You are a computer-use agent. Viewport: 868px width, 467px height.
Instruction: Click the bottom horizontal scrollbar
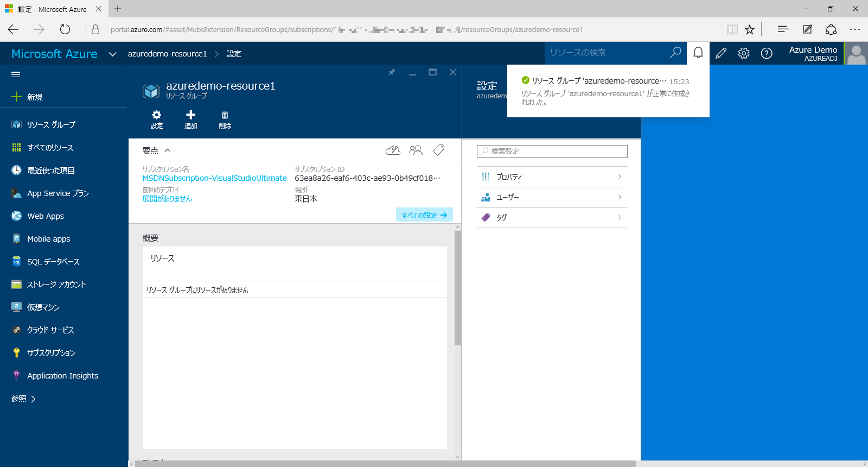point(385,464)
